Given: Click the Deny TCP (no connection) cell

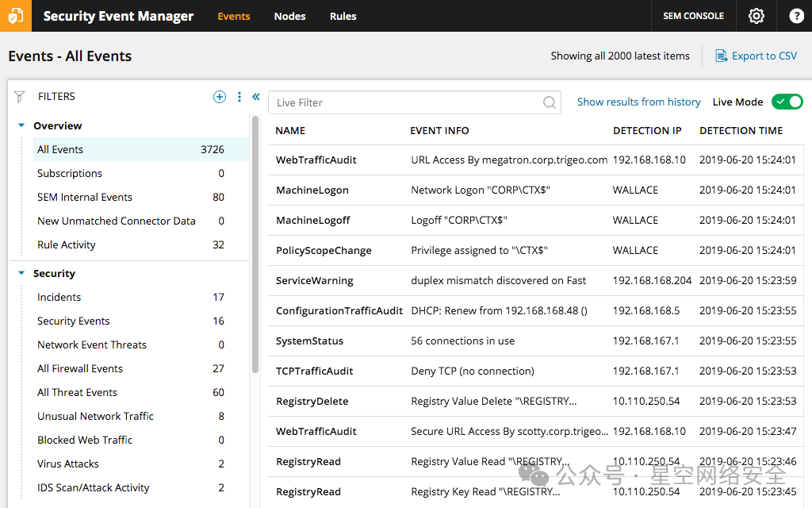Looking at the screenshot, I should click(473, 371).
